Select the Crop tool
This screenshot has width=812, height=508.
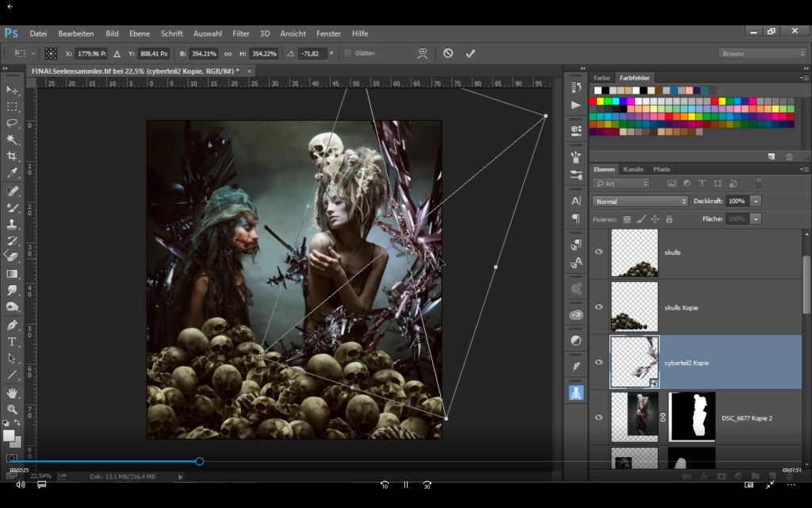(x=12, y=156)
